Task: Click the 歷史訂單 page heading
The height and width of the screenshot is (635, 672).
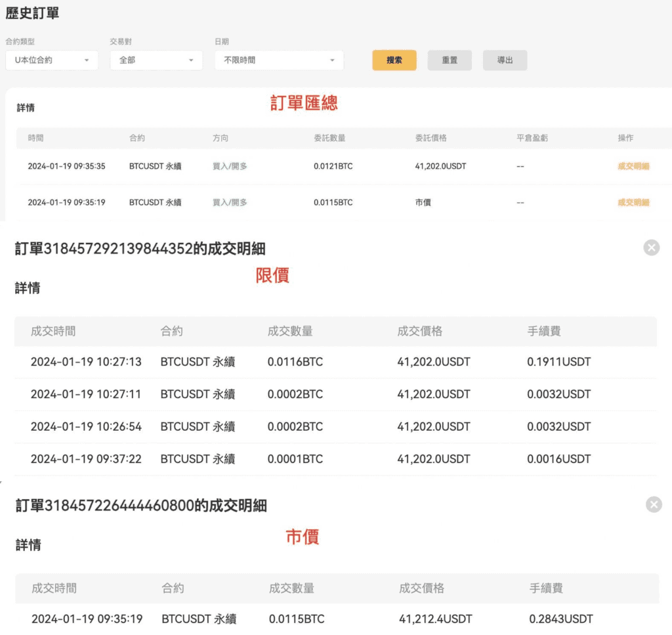Action: coord(32,13)
